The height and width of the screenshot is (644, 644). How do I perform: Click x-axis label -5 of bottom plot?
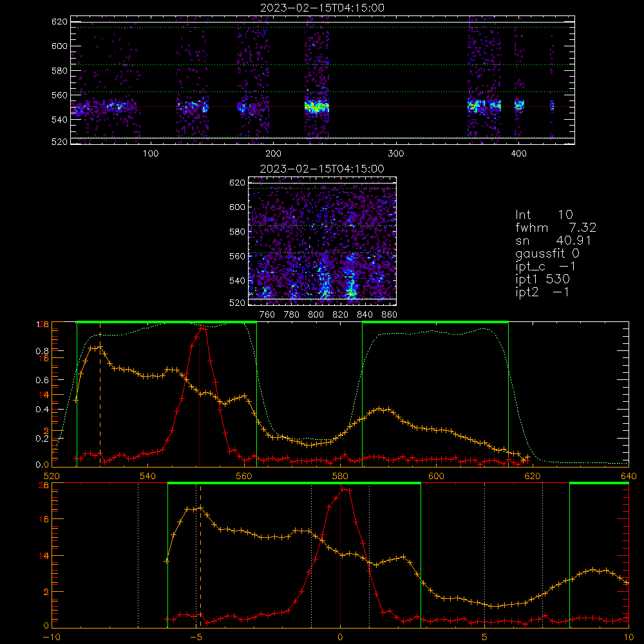pos(196,637)
